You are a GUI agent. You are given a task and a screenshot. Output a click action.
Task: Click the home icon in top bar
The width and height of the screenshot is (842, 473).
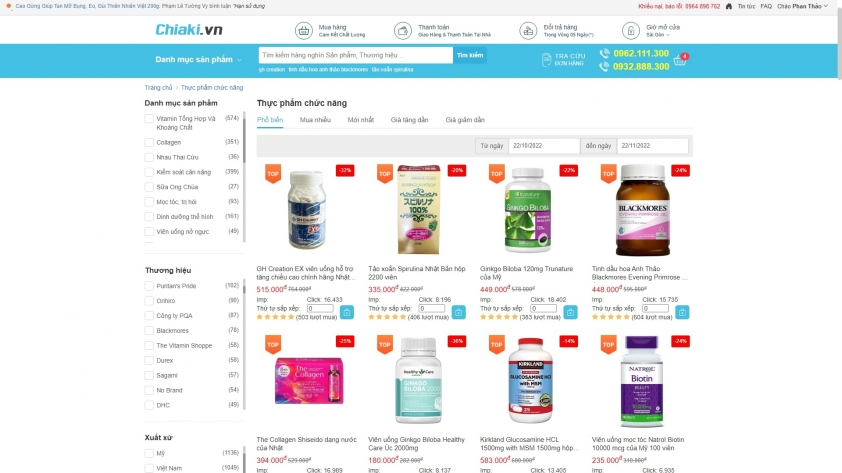(729, 6)
